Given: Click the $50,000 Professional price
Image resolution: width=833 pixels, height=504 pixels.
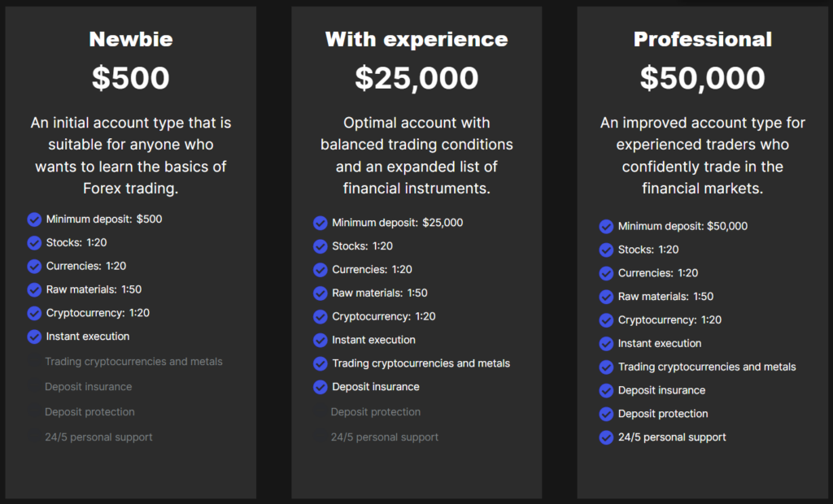Looking at the screenshot, I should coord(703,78).
